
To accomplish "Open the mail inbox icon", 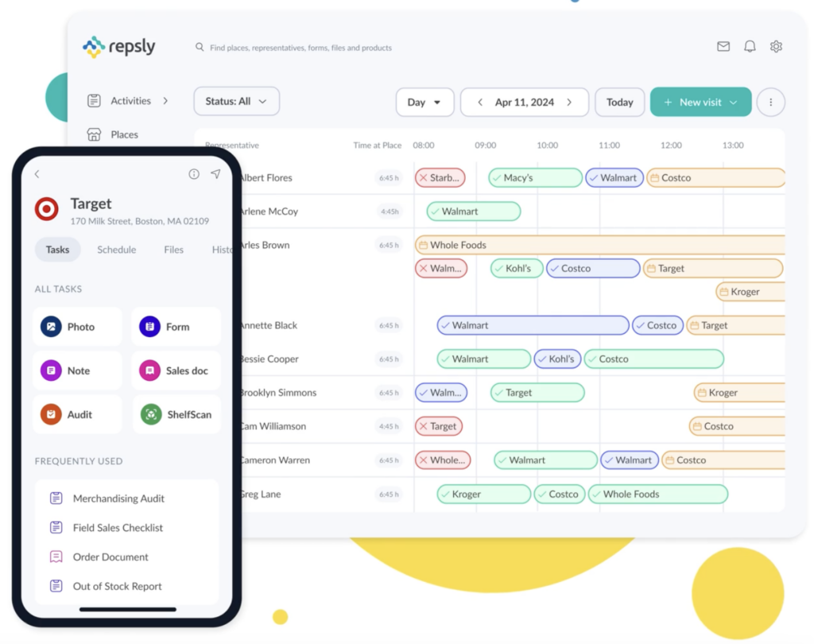I will 723,47.
